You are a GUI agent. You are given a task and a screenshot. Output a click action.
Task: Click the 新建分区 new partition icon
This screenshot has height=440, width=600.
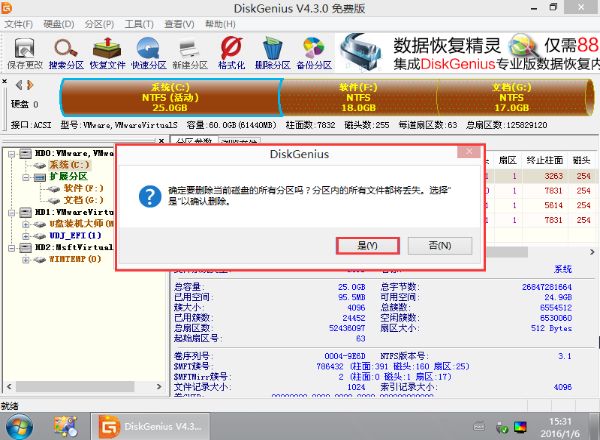coord(190,53)
